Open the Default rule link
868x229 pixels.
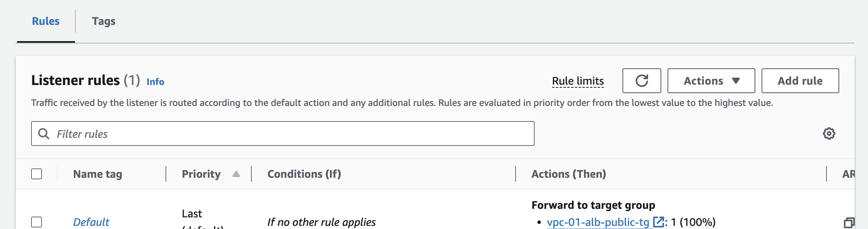click(x=91, y=222)
